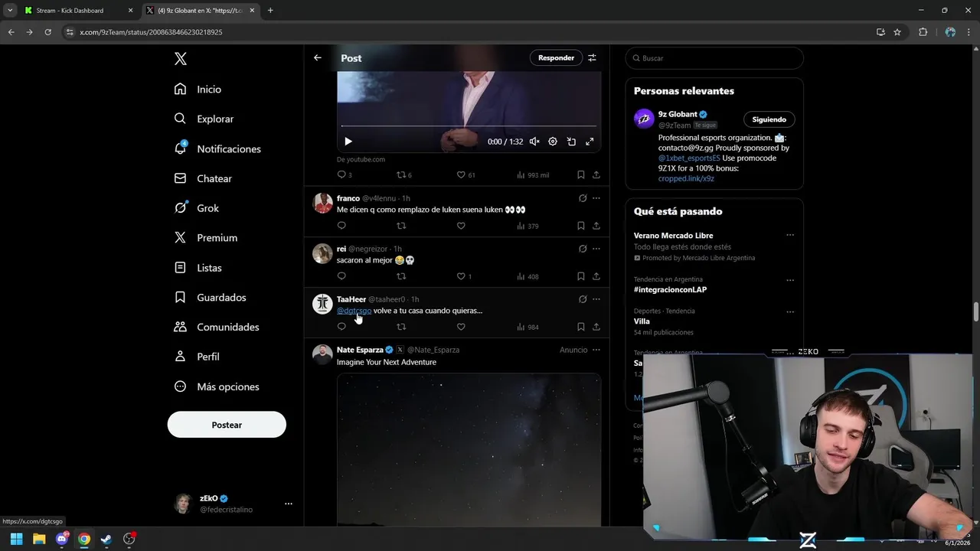
Task: Open Comunidades in the sidebar
Action: [216, 327]
